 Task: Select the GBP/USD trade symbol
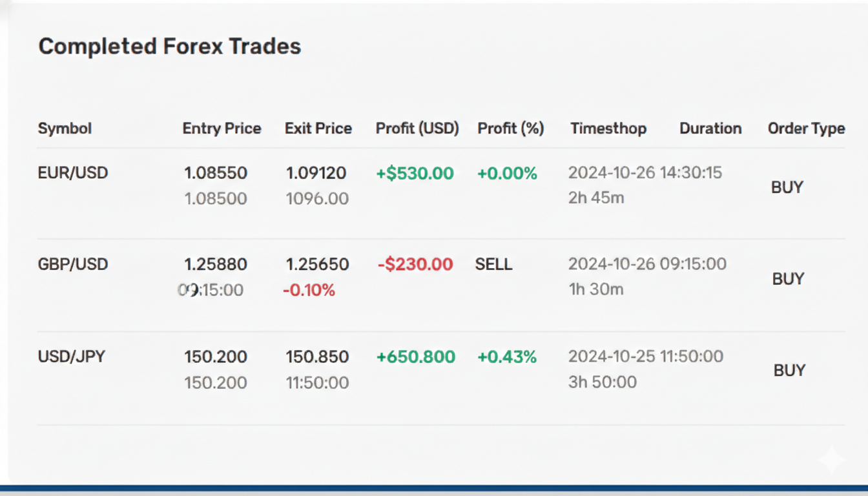point(73,264)
